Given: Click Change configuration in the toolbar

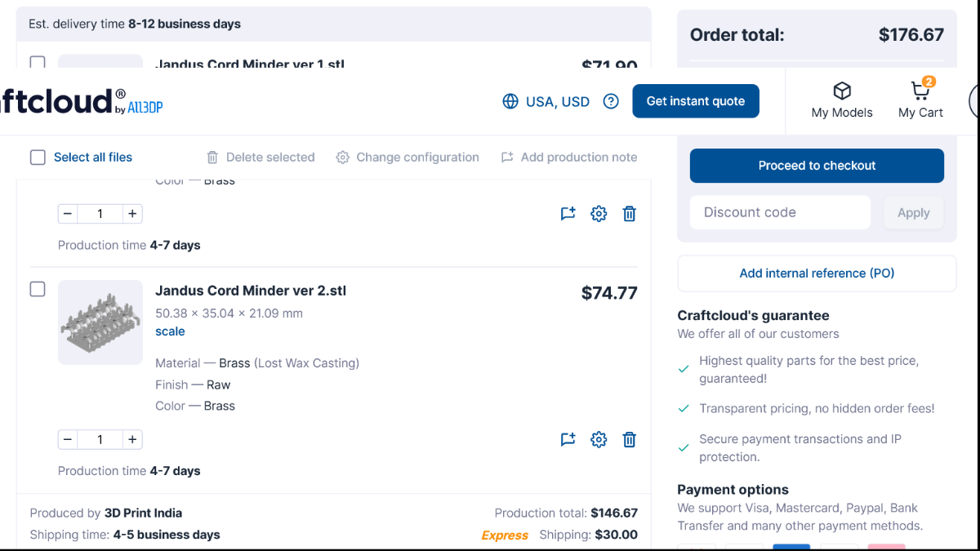Looking at the screenshot, I should pos(408,158).
